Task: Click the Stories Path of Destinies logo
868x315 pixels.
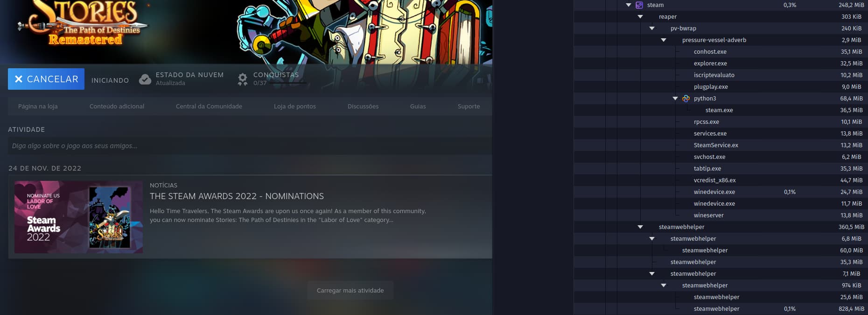Action: point(83,23)
